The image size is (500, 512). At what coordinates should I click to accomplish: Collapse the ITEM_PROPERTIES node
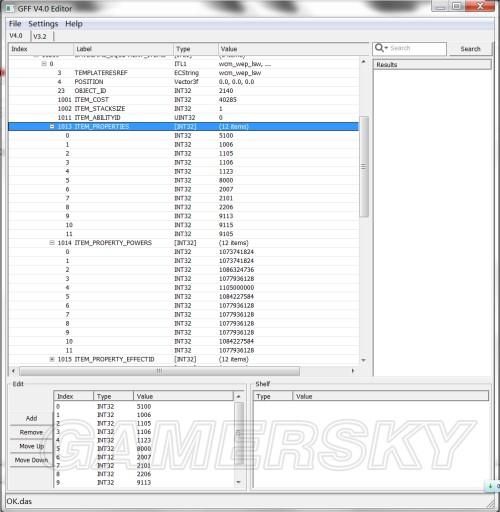[52, 126]
